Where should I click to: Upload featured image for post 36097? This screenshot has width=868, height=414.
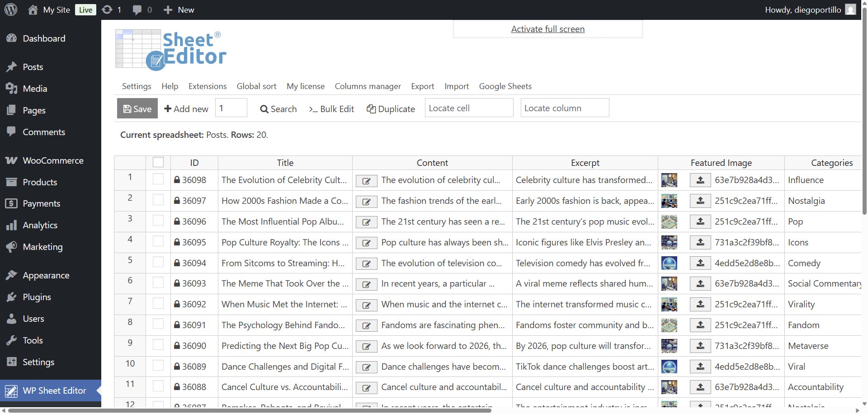[700, 201]
